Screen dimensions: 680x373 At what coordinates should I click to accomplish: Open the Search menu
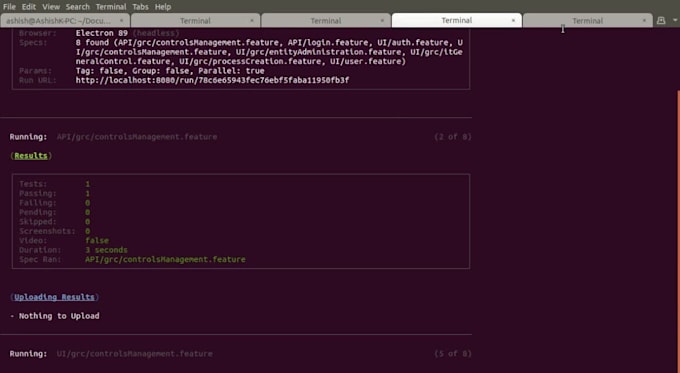(78, 7)
